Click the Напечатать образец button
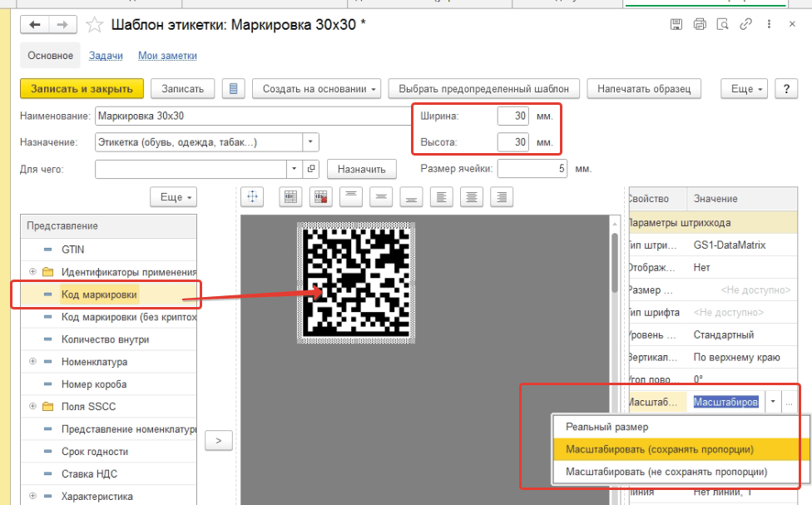The image size is (812, 505). [644, 89]
